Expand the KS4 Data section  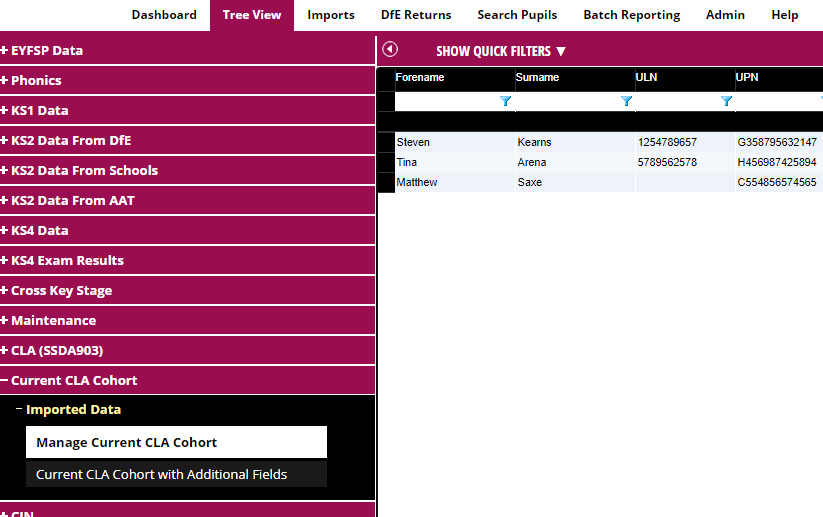click(187, 230)
